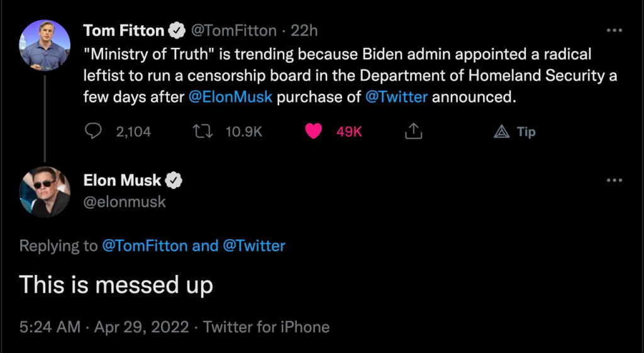Click the Tip triangle icon
Screen dimensions: 644x353
[501, 132]
